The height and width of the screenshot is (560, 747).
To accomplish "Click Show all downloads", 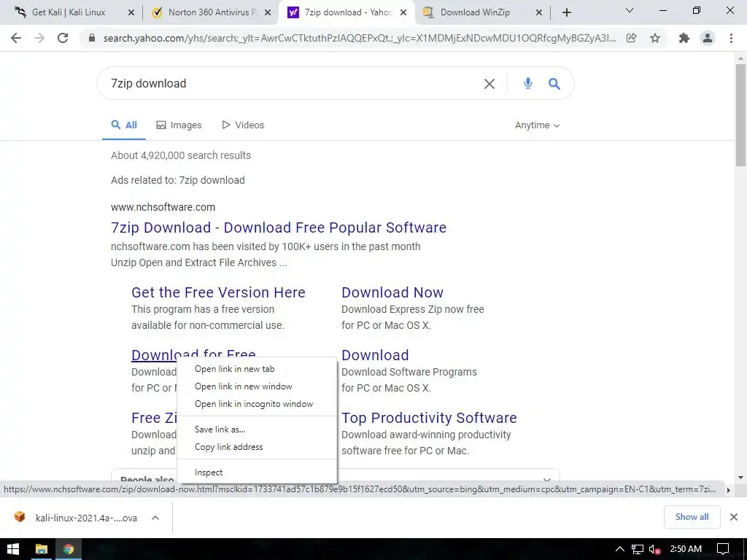I will coord(692,517).
